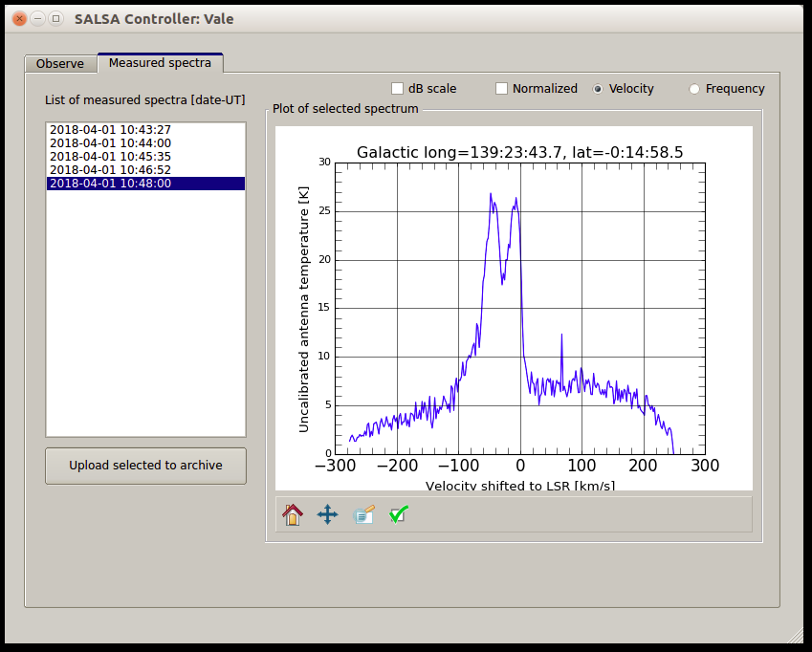Select the Velocity radio button
The width and height of the screenshot is (812, 652).
point(598,89)
